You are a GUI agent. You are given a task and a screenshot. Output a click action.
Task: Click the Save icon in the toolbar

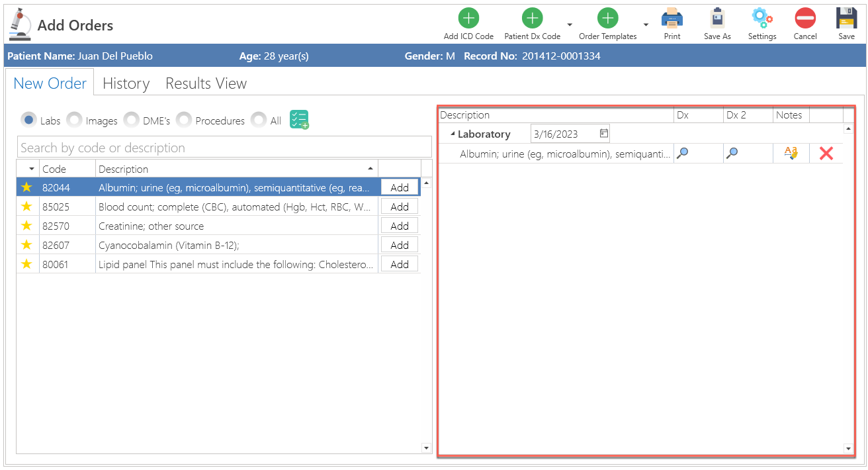[x=847, y=19]
